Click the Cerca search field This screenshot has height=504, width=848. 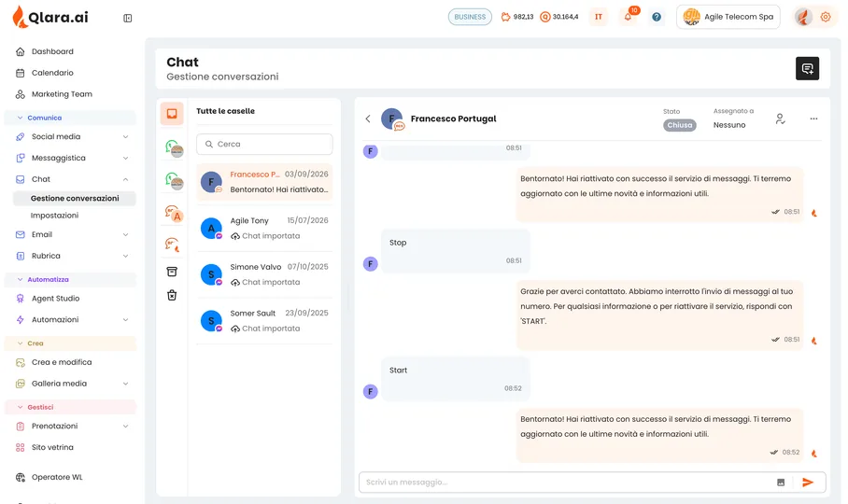coord(264,145)
